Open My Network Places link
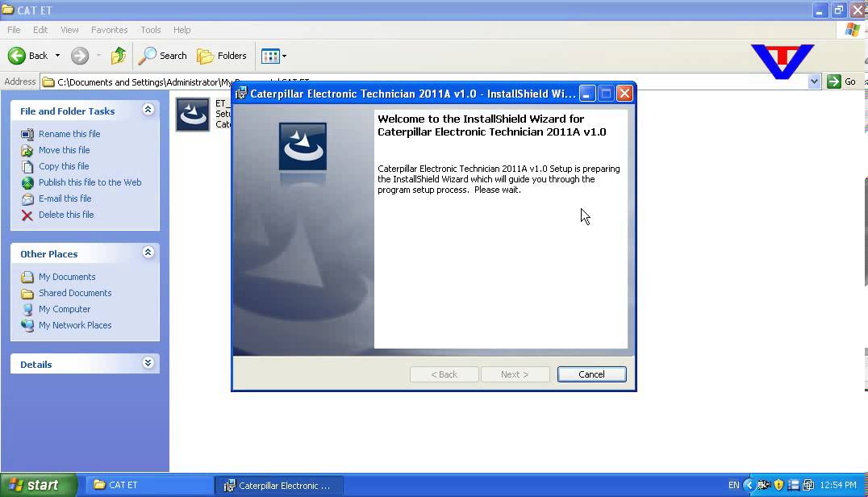Screen dimensions: 868x497 [x=75, y=325]
